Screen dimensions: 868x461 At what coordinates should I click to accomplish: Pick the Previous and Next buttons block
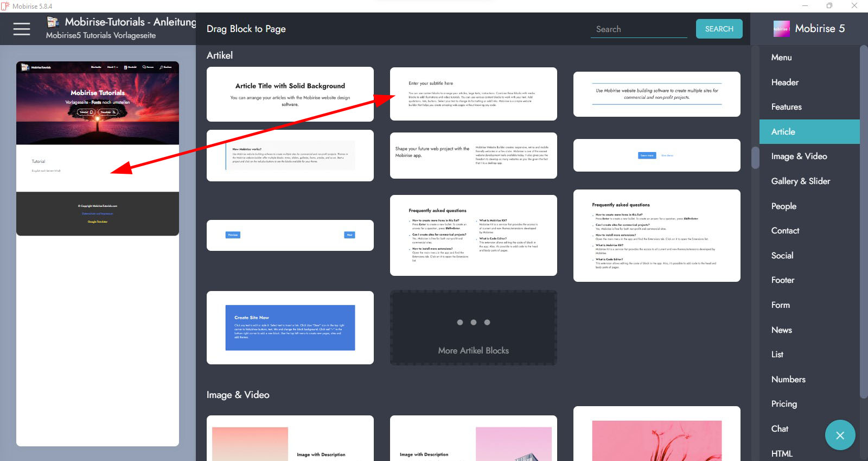290,235
